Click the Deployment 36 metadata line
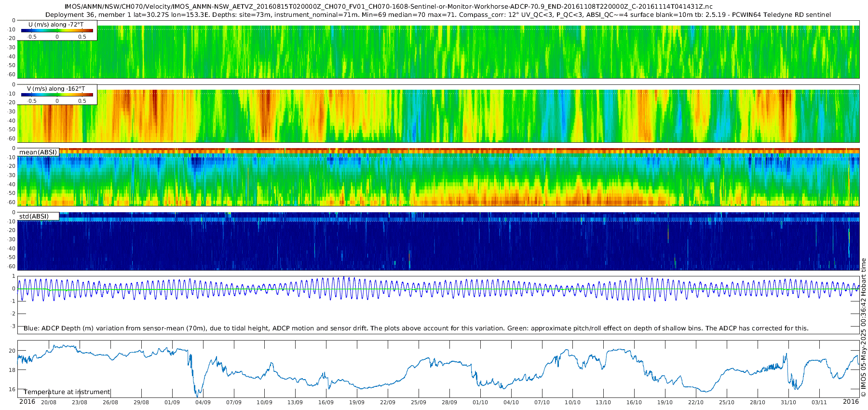868x410 pixels. (x=438, y=15)
